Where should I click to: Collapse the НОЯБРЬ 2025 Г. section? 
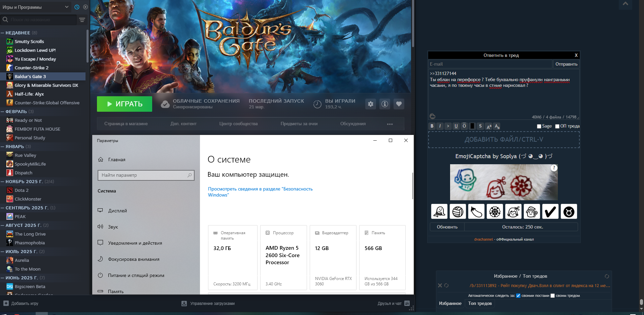click(2, 181)
